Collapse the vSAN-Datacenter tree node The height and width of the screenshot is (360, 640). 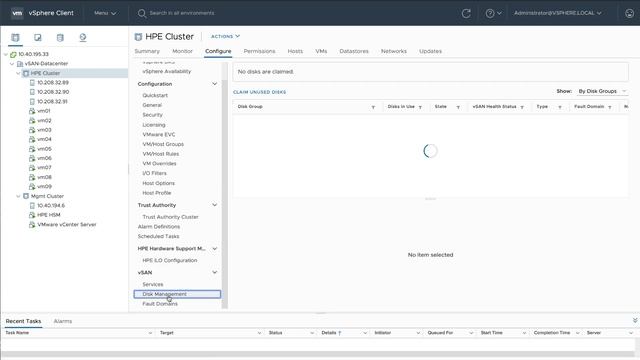[12, 64]
